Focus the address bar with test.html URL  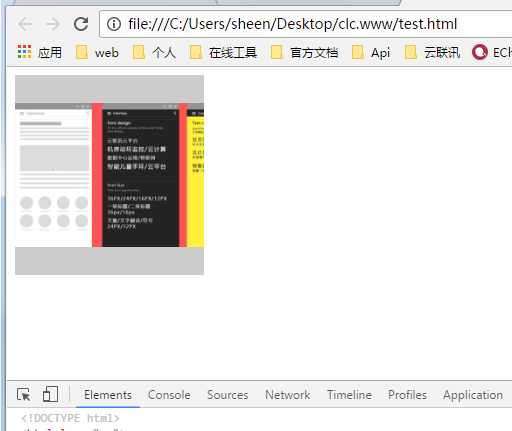pyautogui.click(x=306, y=24)
